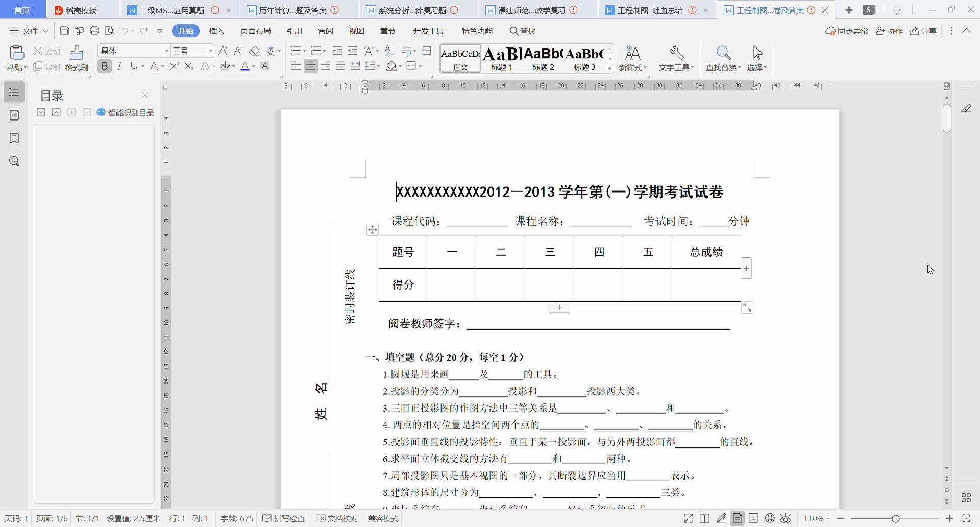Open the Insert ribbon tab
The image size is (980, 527).
coord(217,31)
